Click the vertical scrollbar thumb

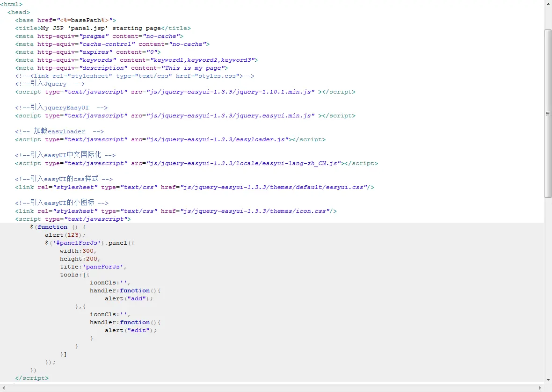(548, 114)
